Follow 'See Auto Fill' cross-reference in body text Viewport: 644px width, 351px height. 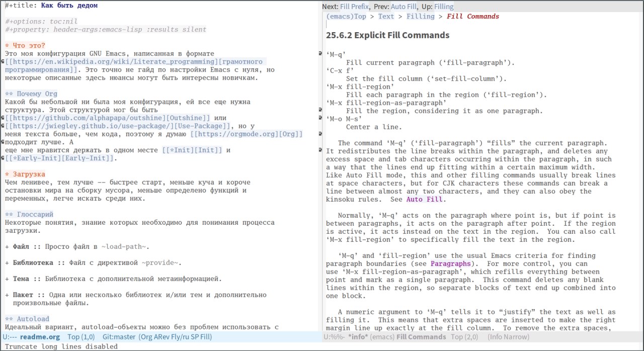coord(425,200)
